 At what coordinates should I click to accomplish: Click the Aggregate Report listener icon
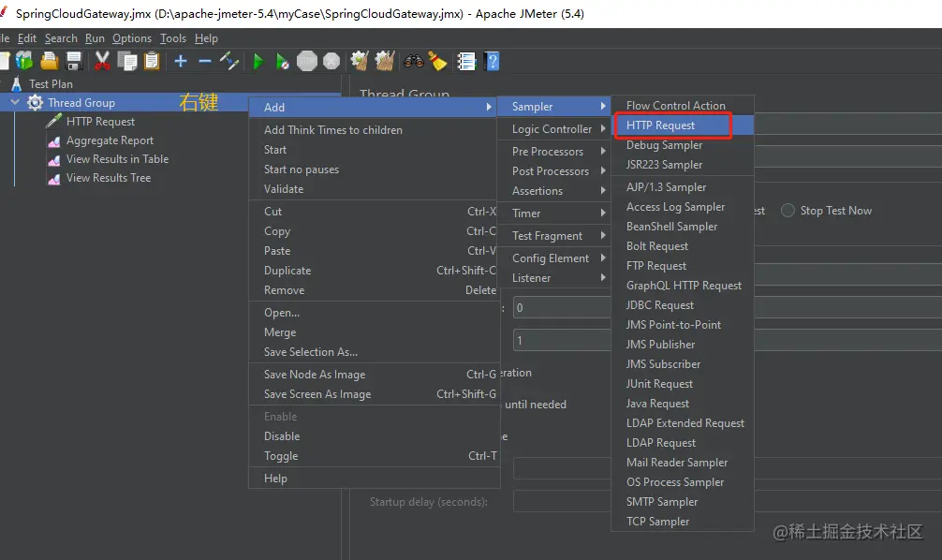point(54,141)
